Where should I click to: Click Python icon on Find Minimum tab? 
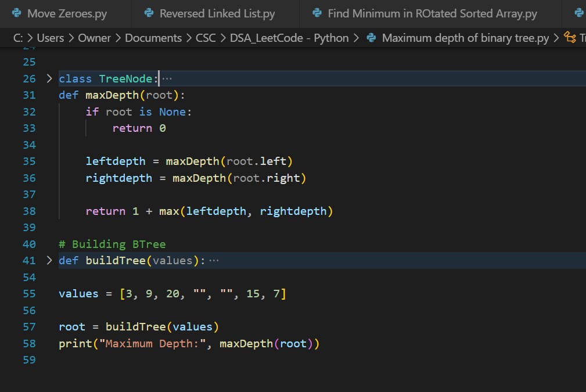click(317, 13)
